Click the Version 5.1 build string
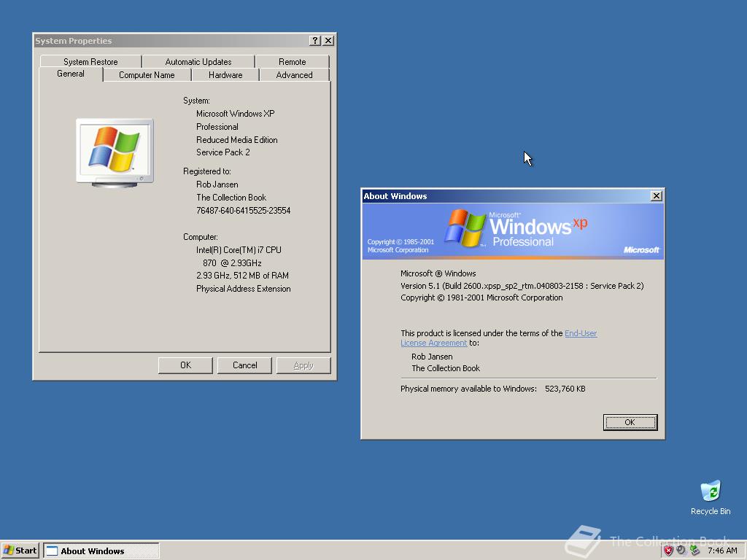The image size is (747, 560). (x=522, y=286)
